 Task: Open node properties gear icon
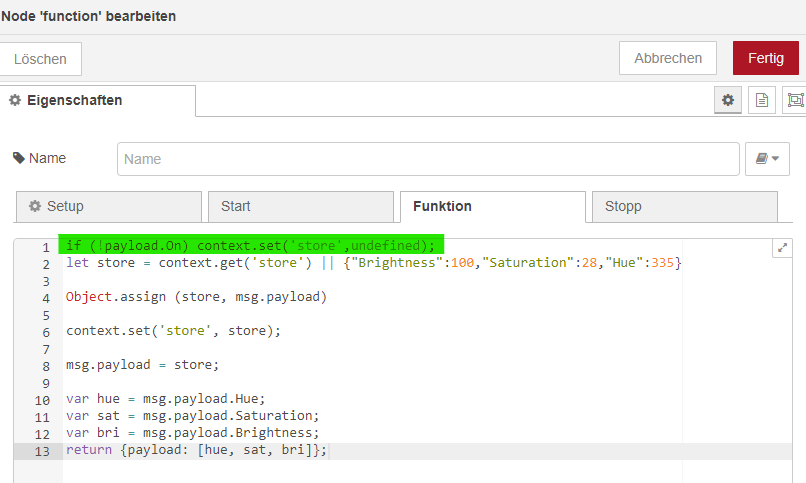click(x=728, y=100)
